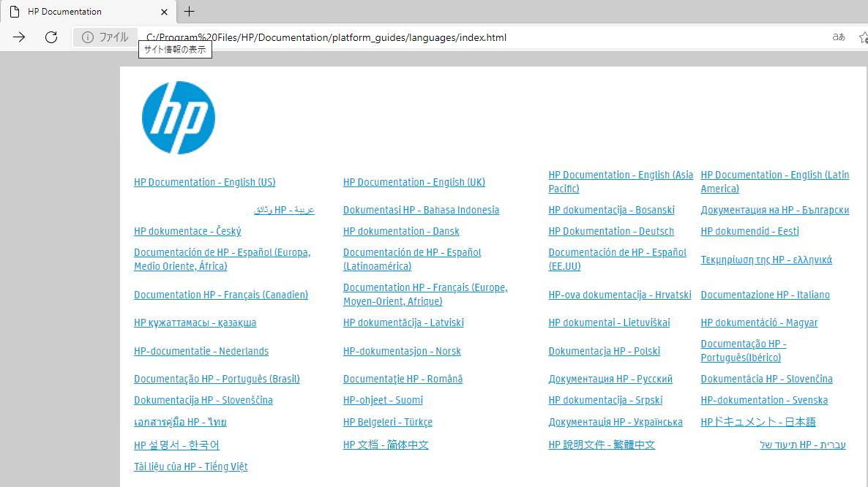This screenshot has height=487, width=868.
Task: Open HP Dokumentation - Deutsch
Action: tap(611, 231)
